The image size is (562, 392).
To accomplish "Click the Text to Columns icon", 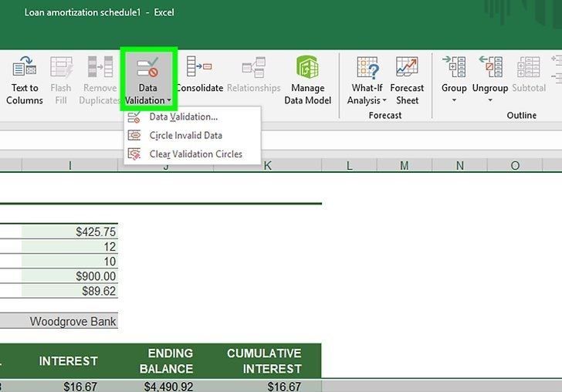I will pyautogui.click(x=25, y=68).
